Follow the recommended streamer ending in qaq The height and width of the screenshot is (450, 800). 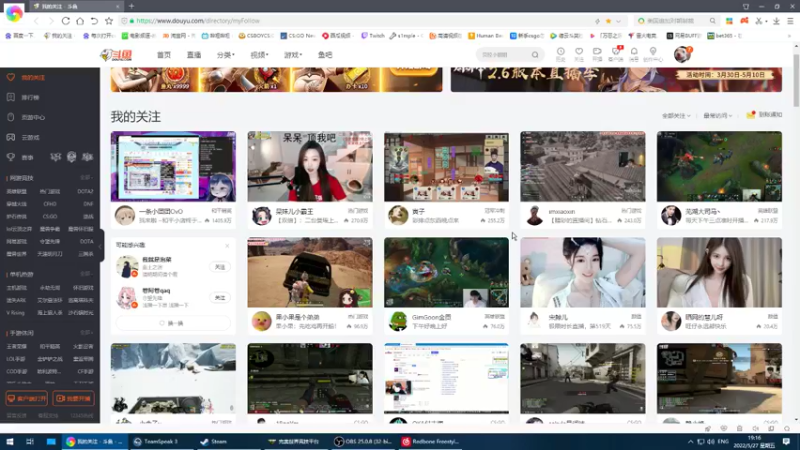pos(220,297)
